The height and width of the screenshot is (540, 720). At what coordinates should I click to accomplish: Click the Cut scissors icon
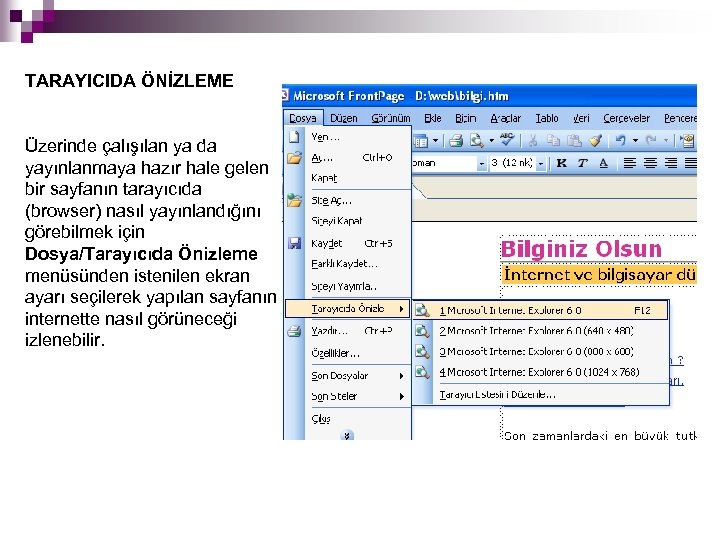(x=533, y=141)
